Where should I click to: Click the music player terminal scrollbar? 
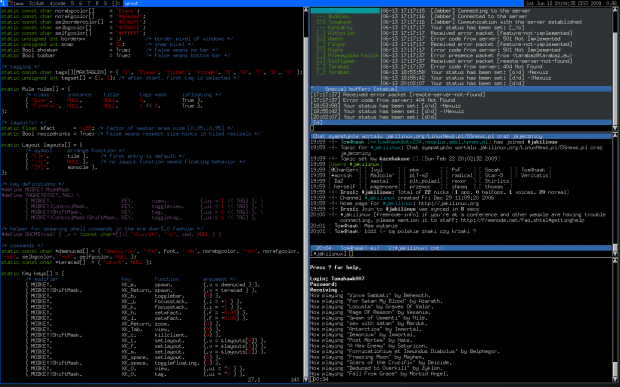coord(615,321)
